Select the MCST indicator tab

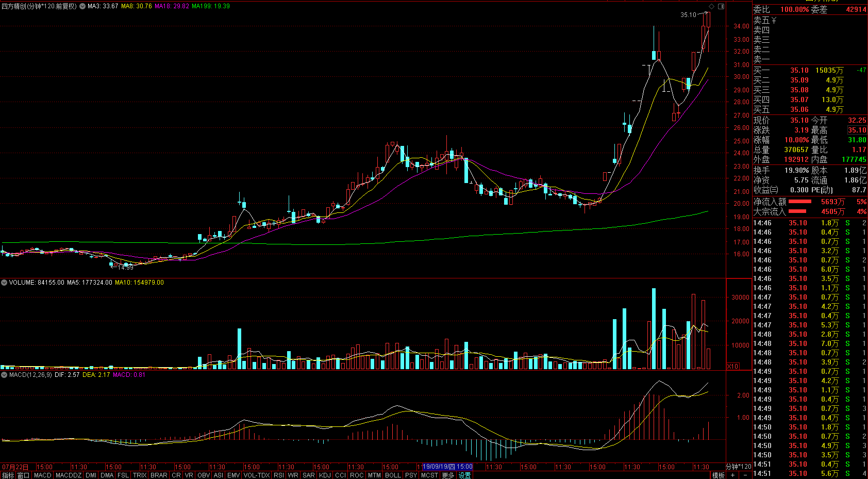429,475
